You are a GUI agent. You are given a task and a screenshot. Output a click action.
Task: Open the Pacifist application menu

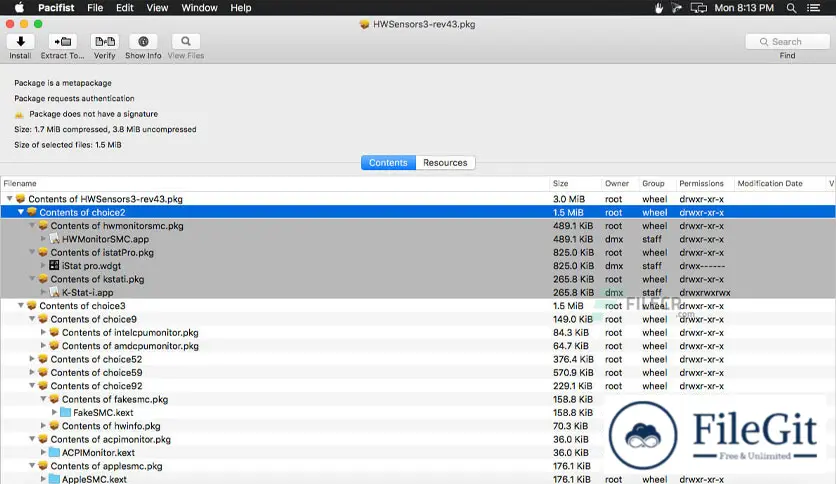click(x=56, y=7)
